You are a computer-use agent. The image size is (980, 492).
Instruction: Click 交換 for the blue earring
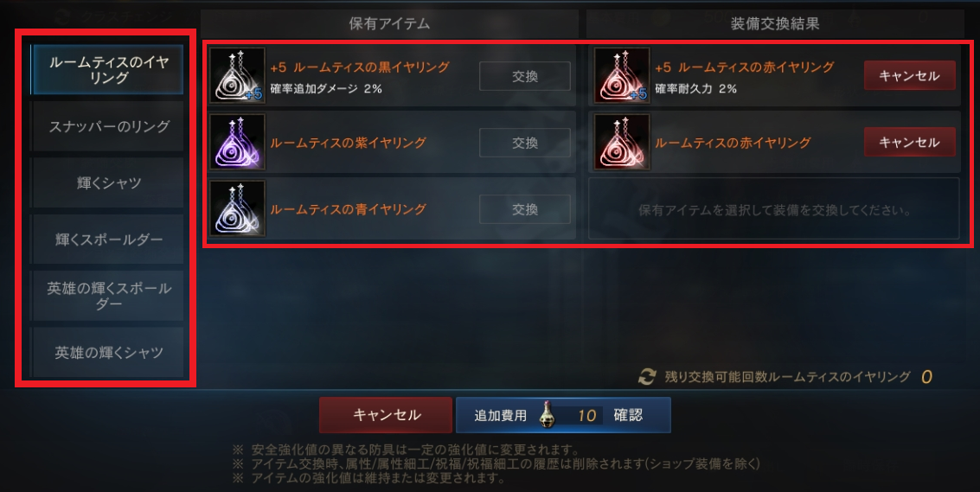click(x=525, y=209)
